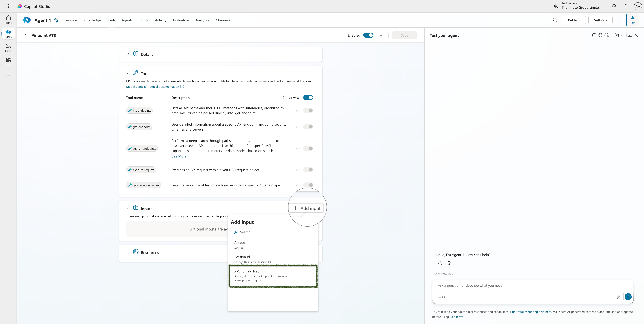Viewport: 644px width, 324px height.
Task: Toggle the list-endpoints tool switch
Action: pyautogui.click(x=308, y=110)
